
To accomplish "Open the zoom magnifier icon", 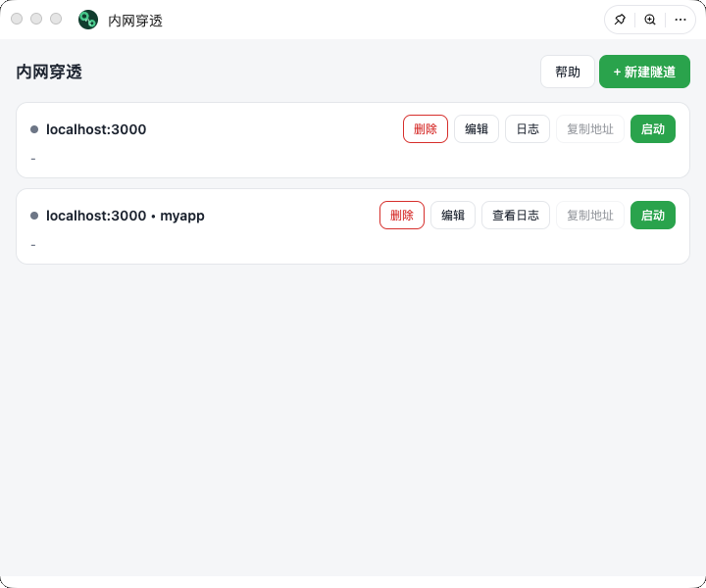I will pyautogui.click(x=650, y=20).
